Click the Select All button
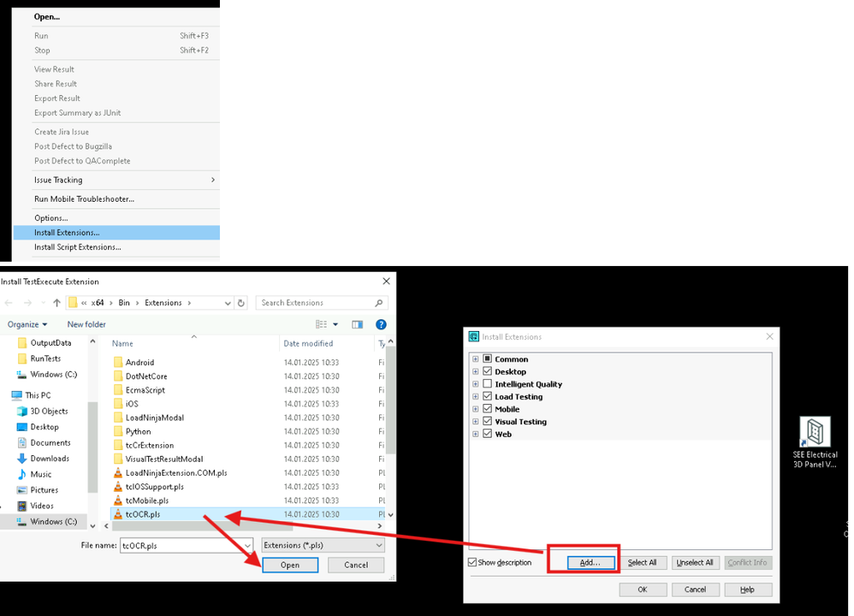 pos(642,563)
